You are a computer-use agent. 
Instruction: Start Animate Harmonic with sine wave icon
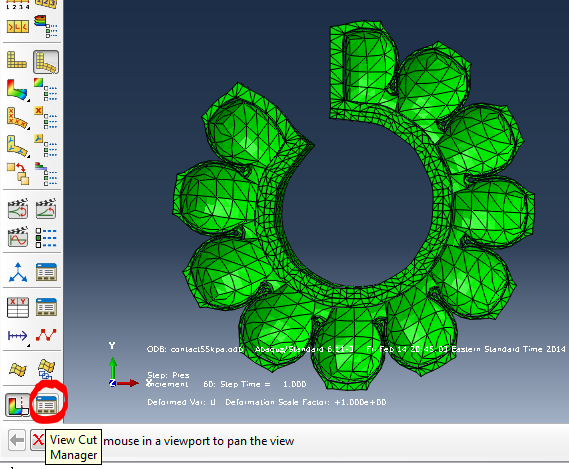(x=18, y=237)
